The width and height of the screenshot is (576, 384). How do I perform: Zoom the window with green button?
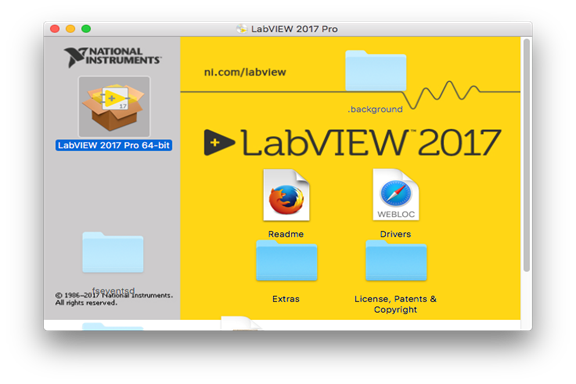click(x=86, y=29)
